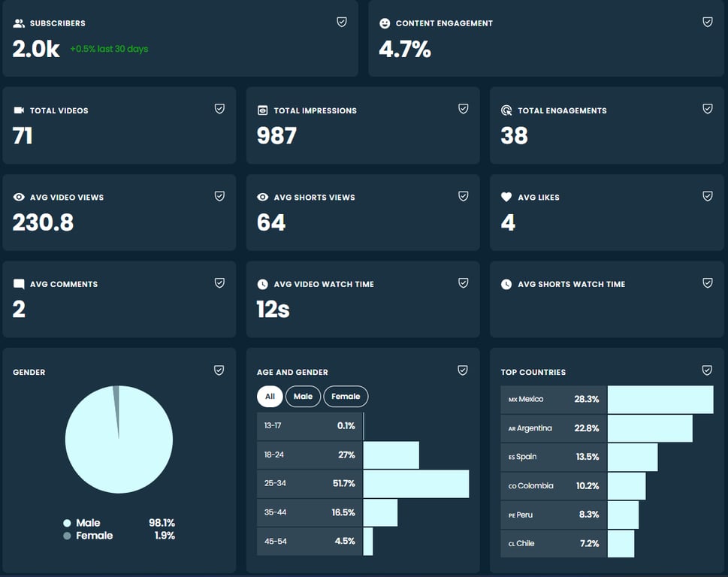This screenshot has width=728, height=577.
Task: Click the people icon beside Subscribers
Action: tap(19, 23)
